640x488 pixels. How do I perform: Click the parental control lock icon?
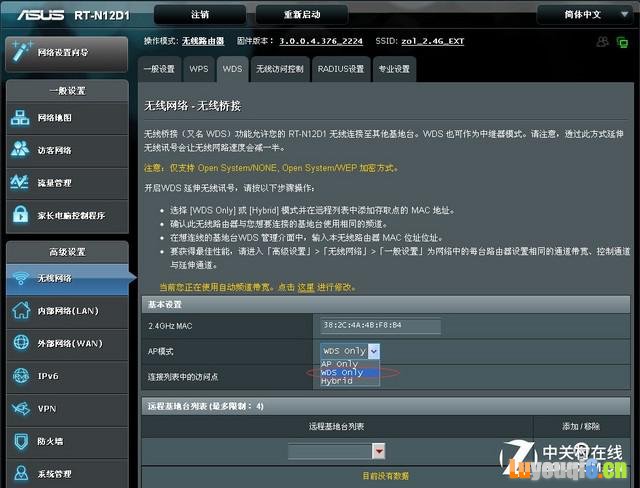tap(20, 214)
